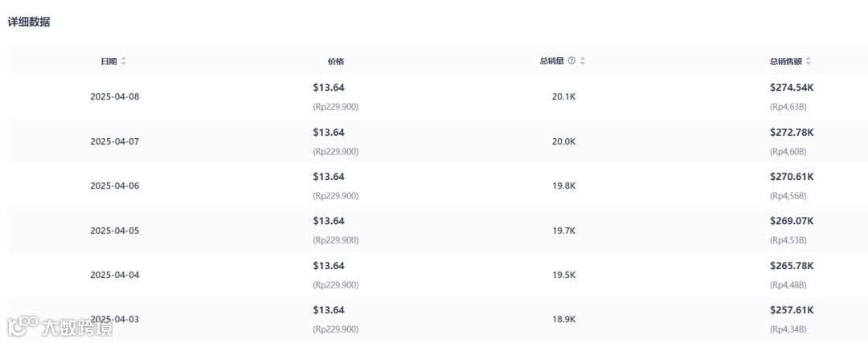Click the 价格 column header
This screenshot has width=868, height=343.
click(x=336, y=61)
